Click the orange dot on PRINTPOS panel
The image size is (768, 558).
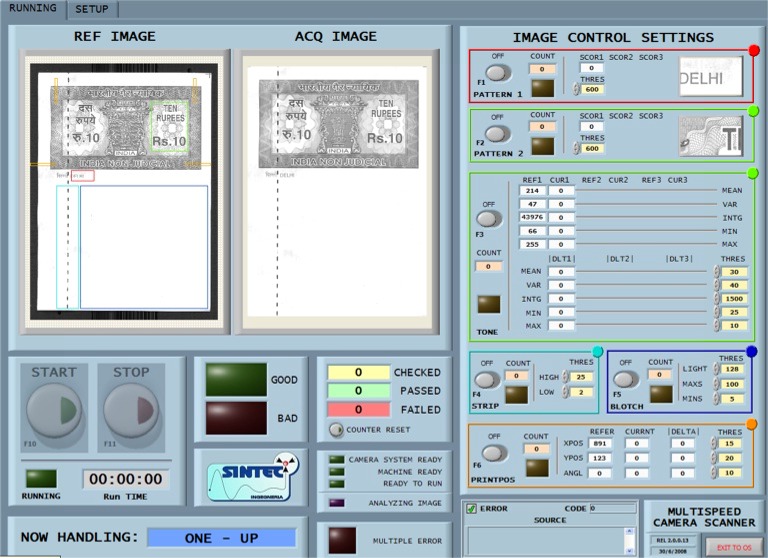click(751, 424)
